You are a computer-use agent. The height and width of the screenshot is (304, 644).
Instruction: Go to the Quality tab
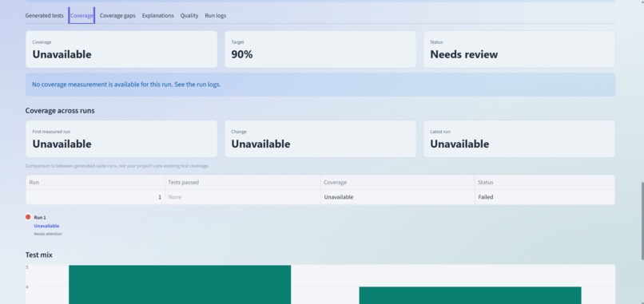coord(189,16)
